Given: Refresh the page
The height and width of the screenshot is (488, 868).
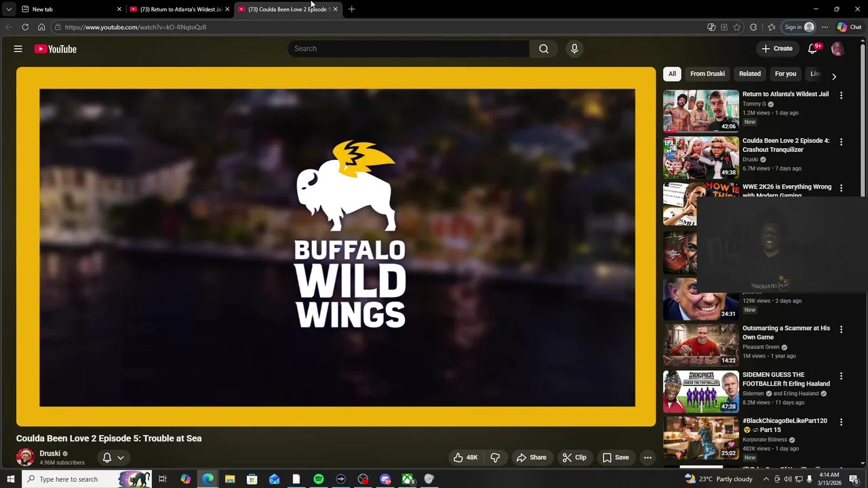Looking at the screenshot, I should click(x=25, y=27).
